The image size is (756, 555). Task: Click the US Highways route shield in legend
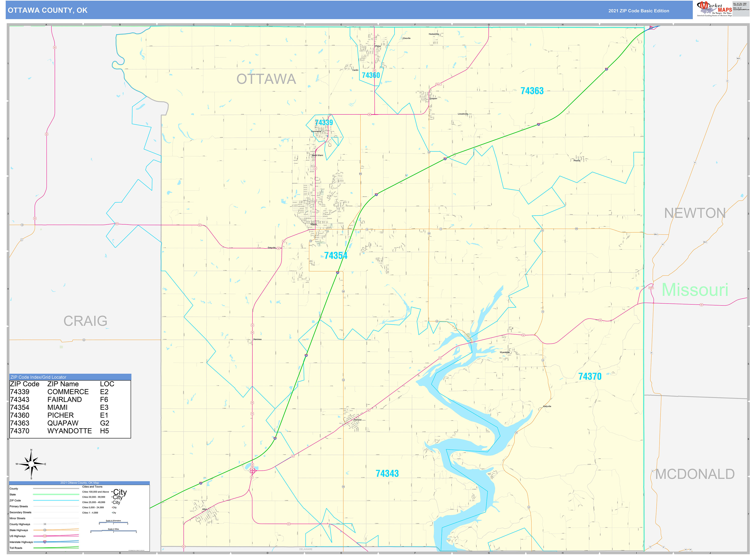point(45,536)
